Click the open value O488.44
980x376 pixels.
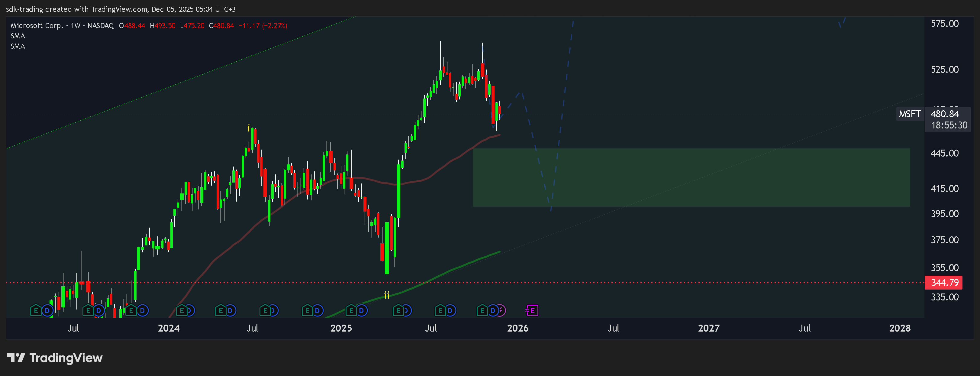point(132,25)
